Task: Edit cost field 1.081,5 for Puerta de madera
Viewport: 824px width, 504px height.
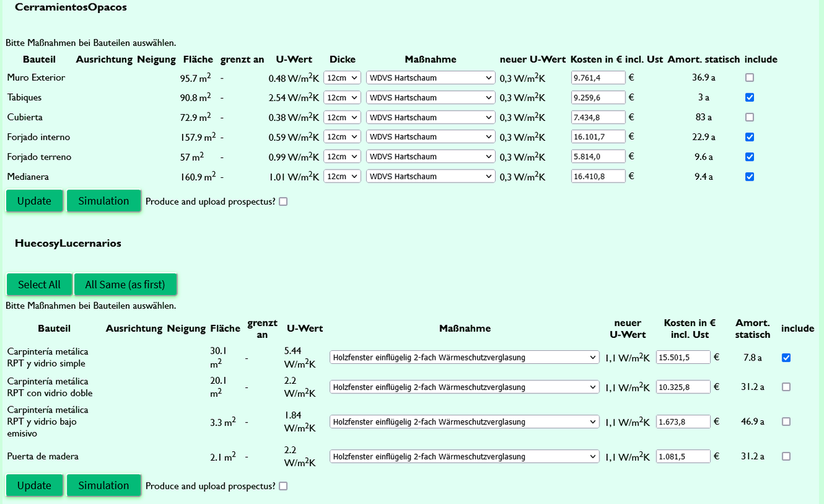Action: (x=683, y=456)
